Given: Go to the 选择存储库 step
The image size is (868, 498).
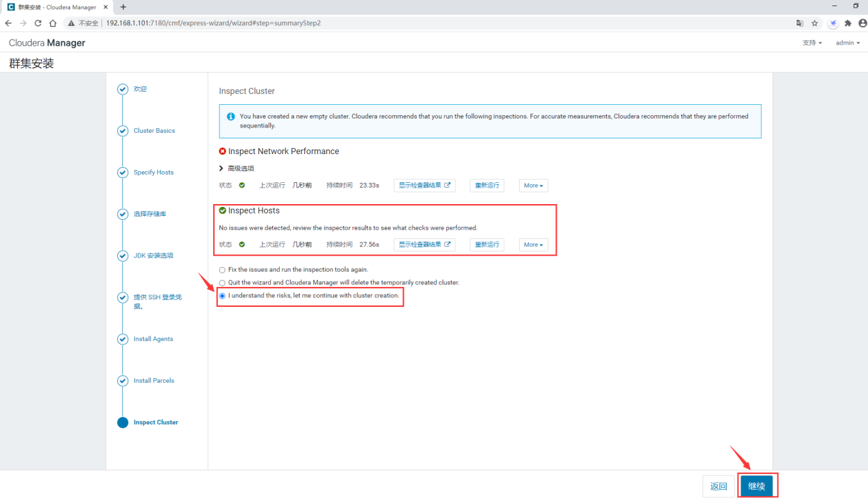Looking at the screenshot, I should [150, 214].
